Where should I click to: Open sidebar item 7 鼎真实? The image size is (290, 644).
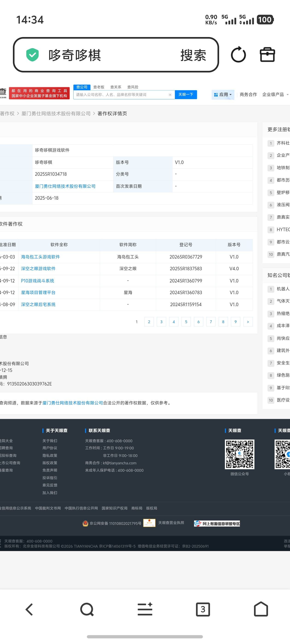278,217
